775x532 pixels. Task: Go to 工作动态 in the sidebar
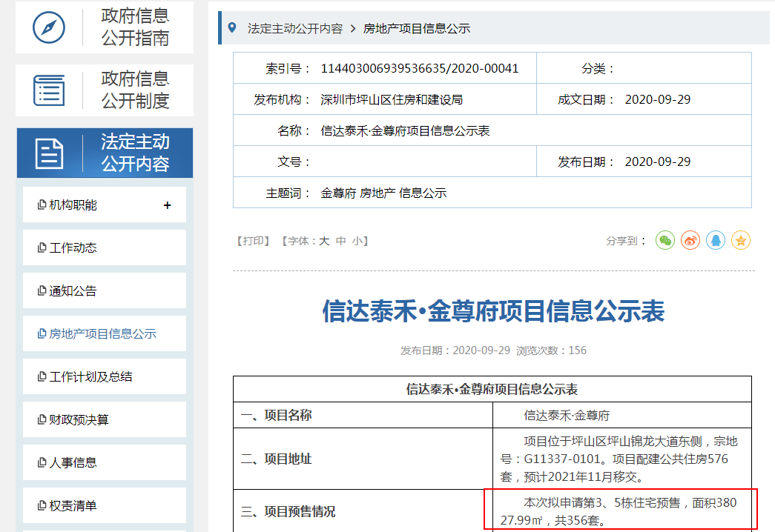(105, 247)
